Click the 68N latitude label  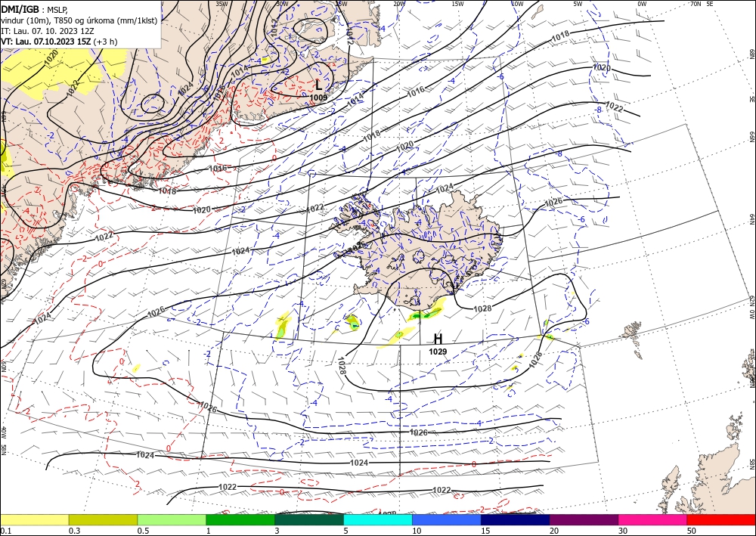[751, 53]
